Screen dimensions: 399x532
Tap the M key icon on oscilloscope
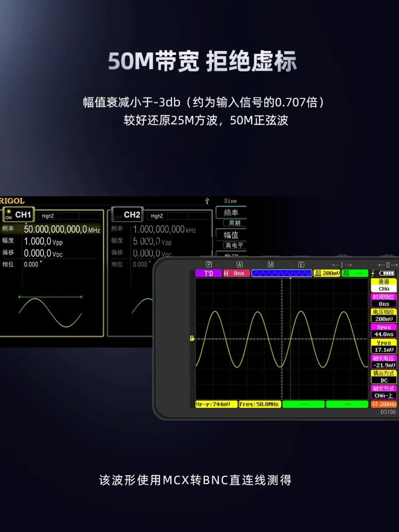coord(271,265)
